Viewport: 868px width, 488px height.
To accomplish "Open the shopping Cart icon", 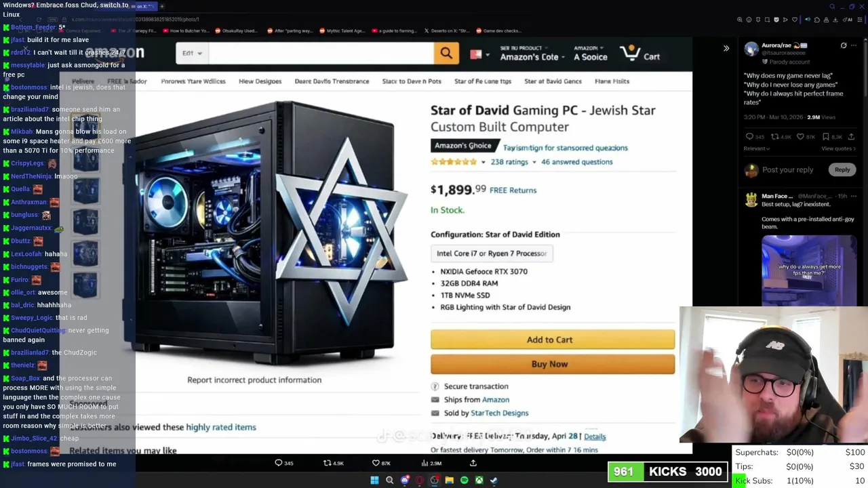I will pyautogui.click(x=640, y=54).
